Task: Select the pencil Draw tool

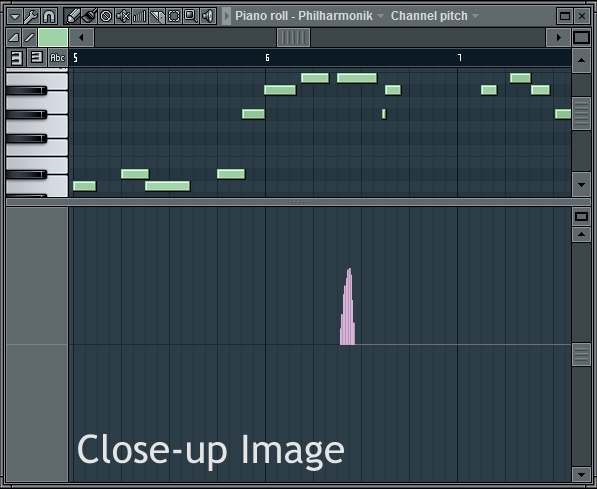Action: click(72, 16)
